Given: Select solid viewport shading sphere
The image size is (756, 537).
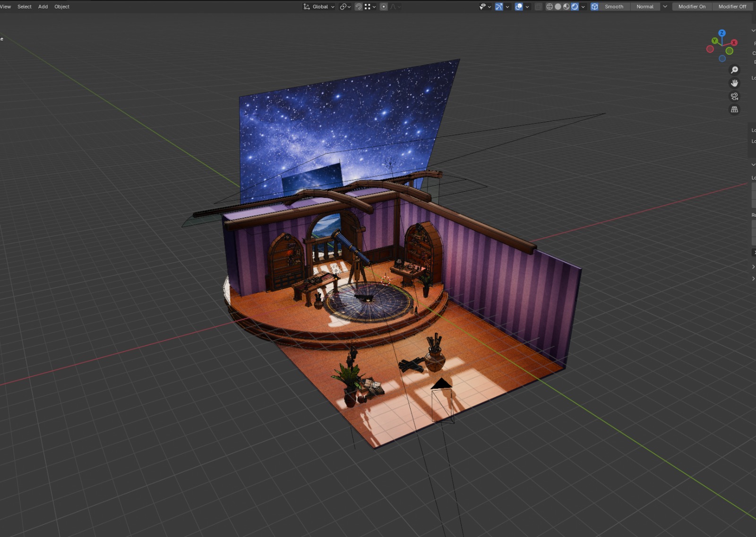Looking at the screenshot, I should click(x=558, y=7).
